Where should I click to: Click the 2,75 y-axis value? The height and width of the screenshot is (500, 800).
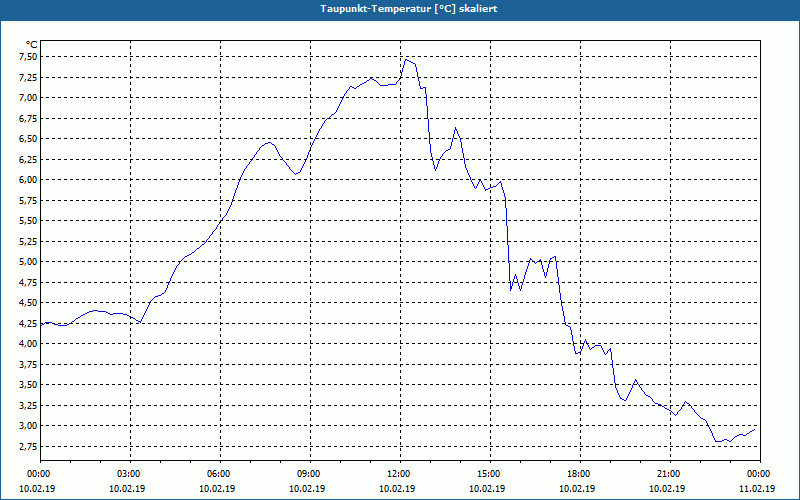pos(28,447)
